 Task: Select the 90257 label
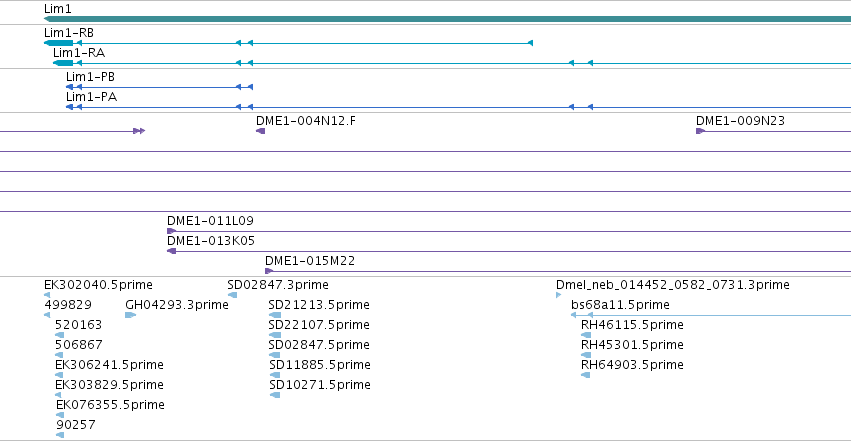76,425
